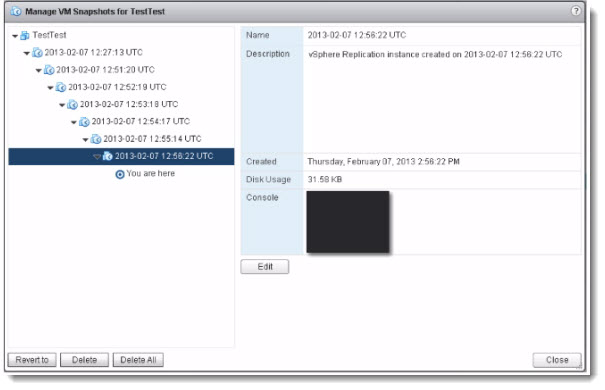Click snapshot icon for 12:27:13 UTC
Image resolution: width=605 pixels, height=390 pixels.
(37, 52)
